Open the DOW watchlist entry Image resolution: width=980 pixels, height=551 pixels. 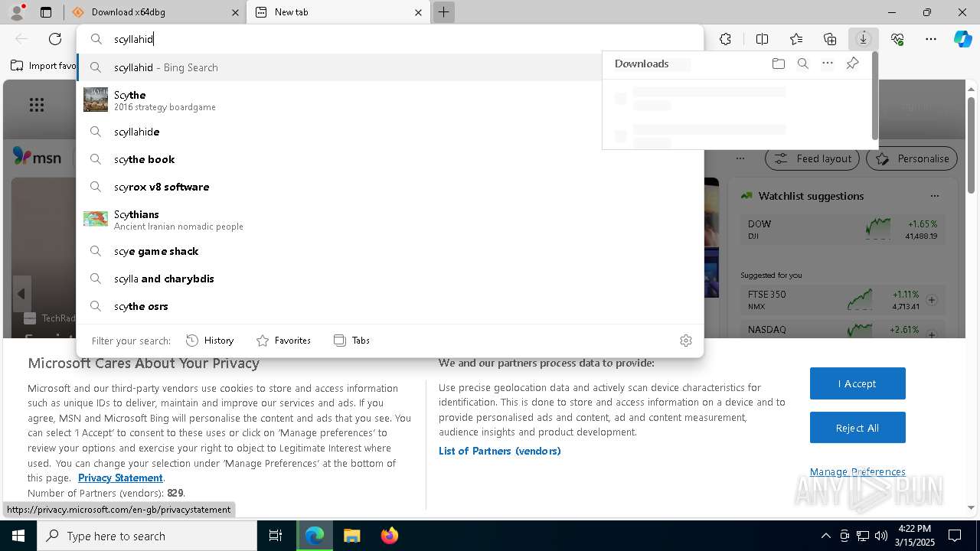coord(842,229)
